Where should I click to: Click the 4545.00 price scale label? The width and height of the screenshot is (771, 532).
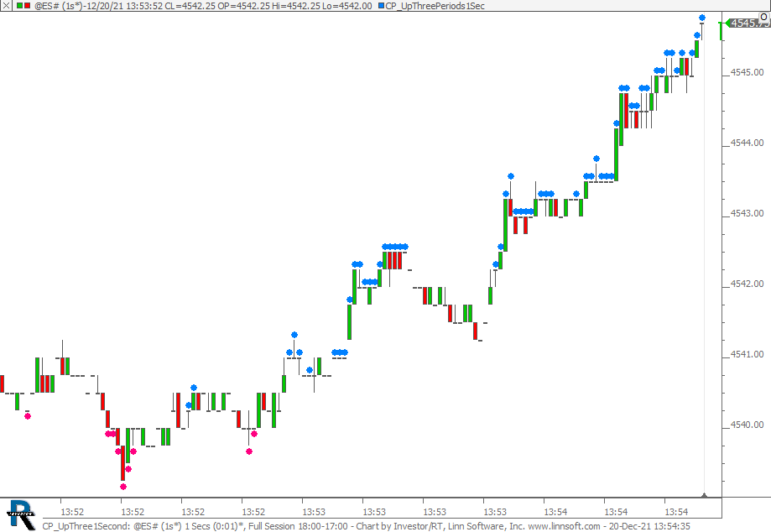click(747, 72)
